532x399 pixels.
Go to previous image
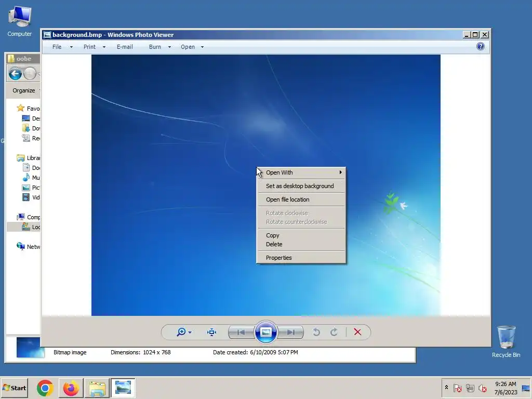point(241,332)
